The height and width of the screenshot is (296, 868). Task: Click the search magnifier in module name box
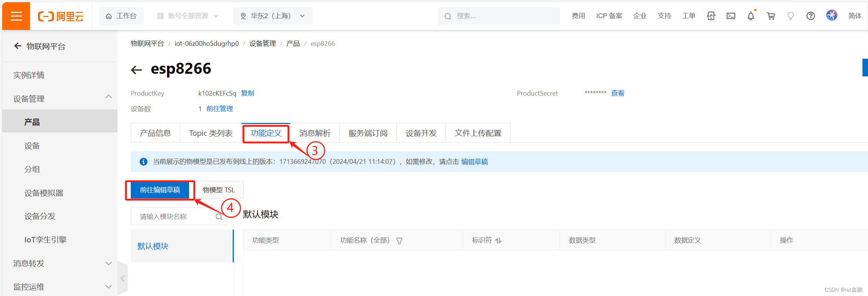[x=219, y=217]
